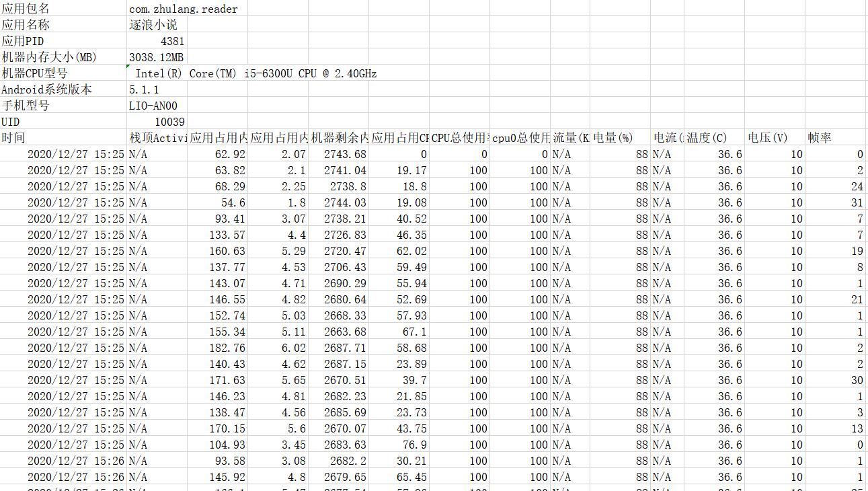This screenshot has width=868, height=491.
Task: Click the cell with value 2744.03
Action: pyautogui.click(x=339, y=202)
